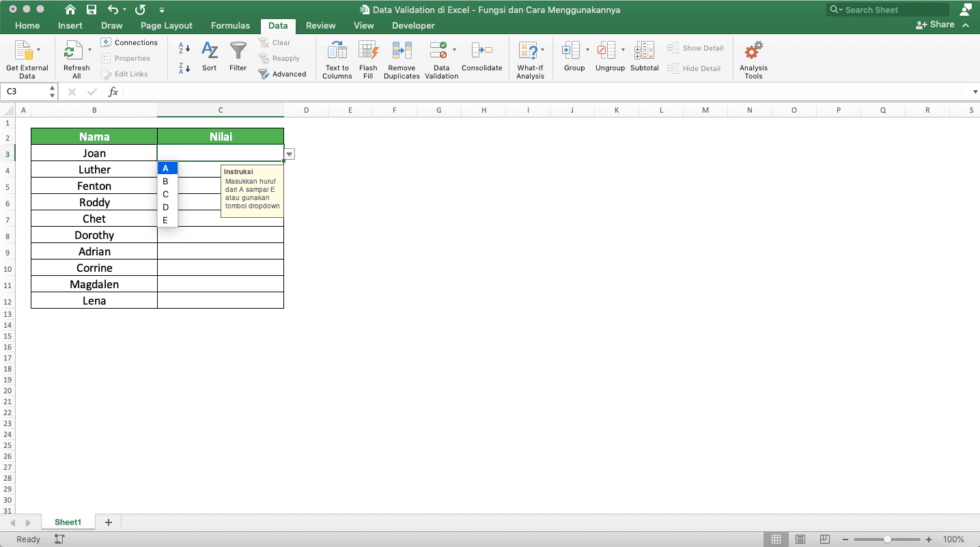The image size is (980, 547).
Task: Open Advanced filter options
Action: pyautogui.click(x=283, y=74)
